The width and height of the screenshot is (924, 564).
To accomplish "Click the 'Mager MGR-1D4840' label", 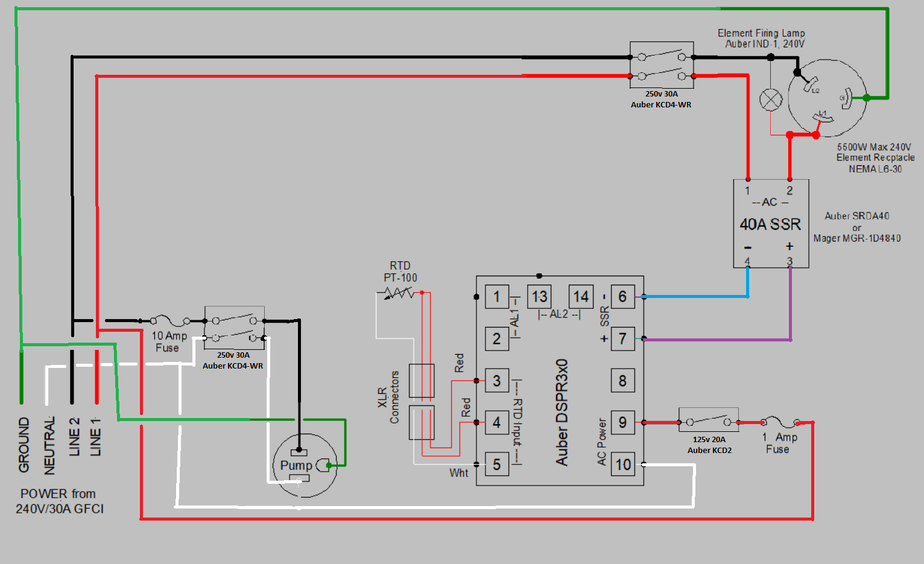I will coord(857,238).
